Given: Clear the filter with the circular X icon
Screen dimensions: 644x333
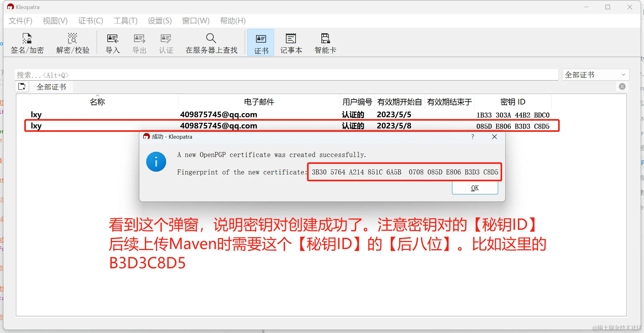Looking at the screenshot, I should coord(622,86).
